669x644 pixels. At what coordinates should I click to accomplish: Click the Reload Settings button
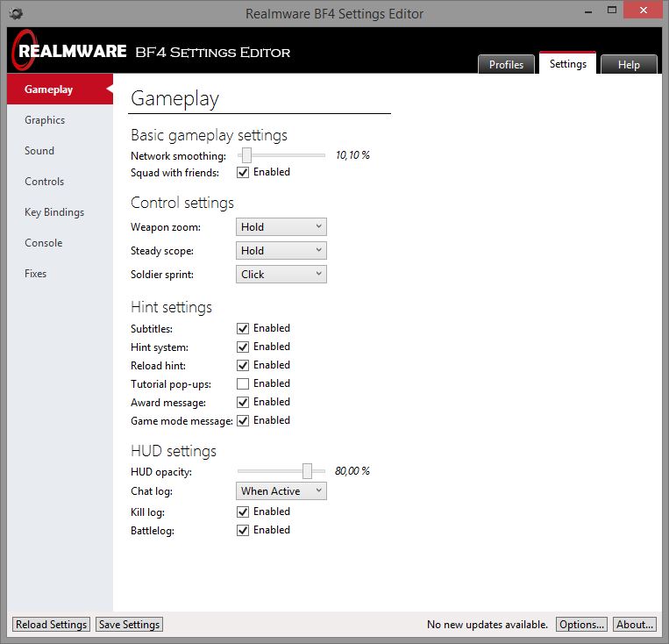click(51, 625)
